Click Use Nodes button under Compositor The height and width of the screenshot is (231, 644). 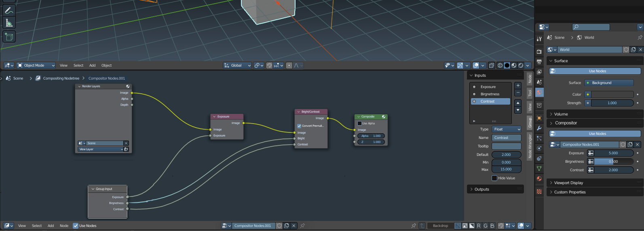click(595, 134)
